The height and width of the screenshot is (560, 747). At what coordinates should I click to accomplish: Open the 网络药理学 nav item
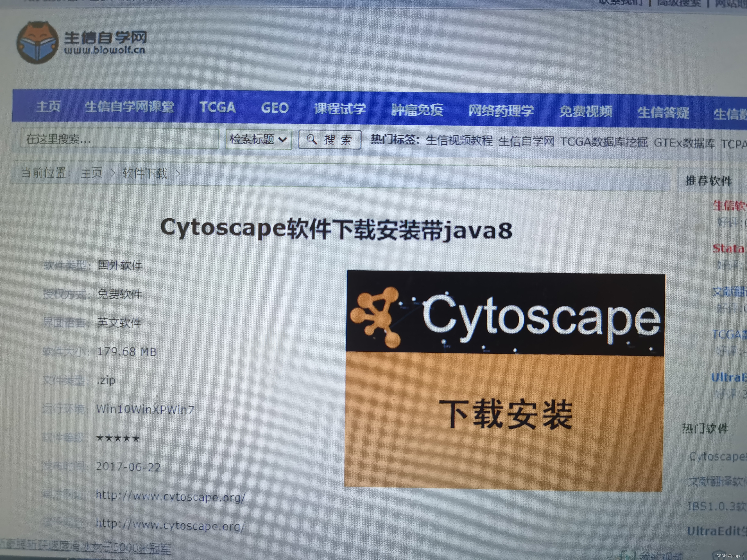[x=501, y=111]
